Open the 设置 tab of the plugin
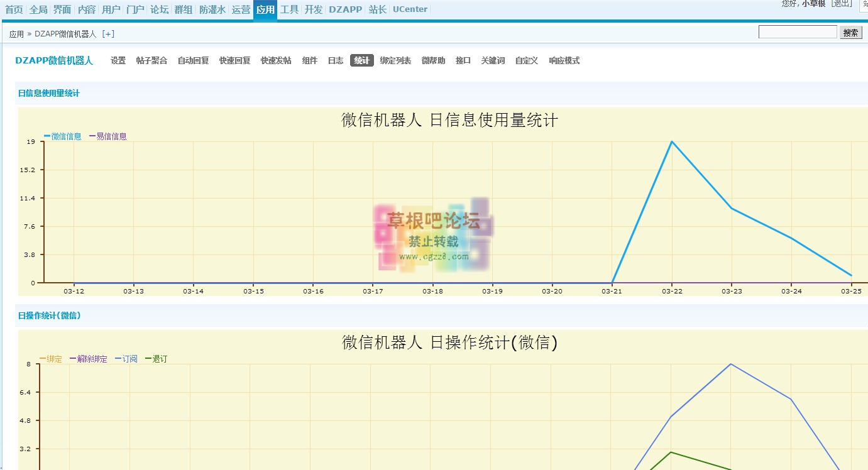 (x=118, y=60)
